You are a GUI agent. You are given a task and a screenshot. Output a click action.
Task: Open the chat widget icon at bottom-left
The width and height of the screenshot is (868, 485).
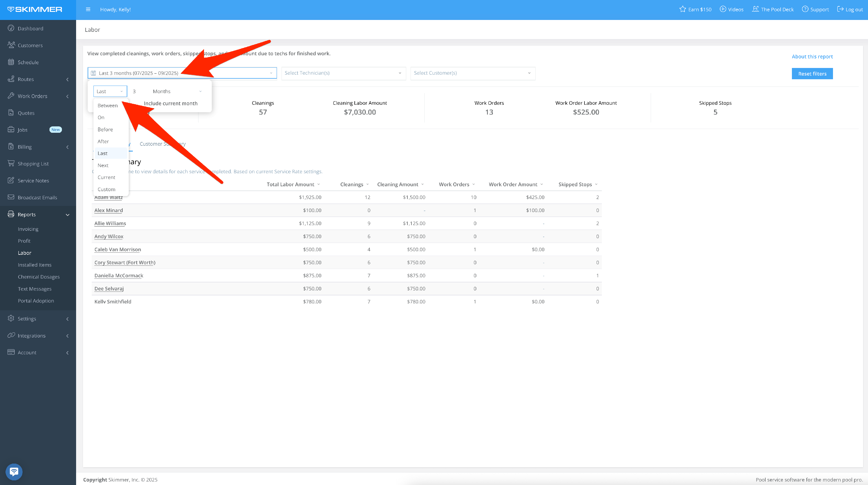14,471
